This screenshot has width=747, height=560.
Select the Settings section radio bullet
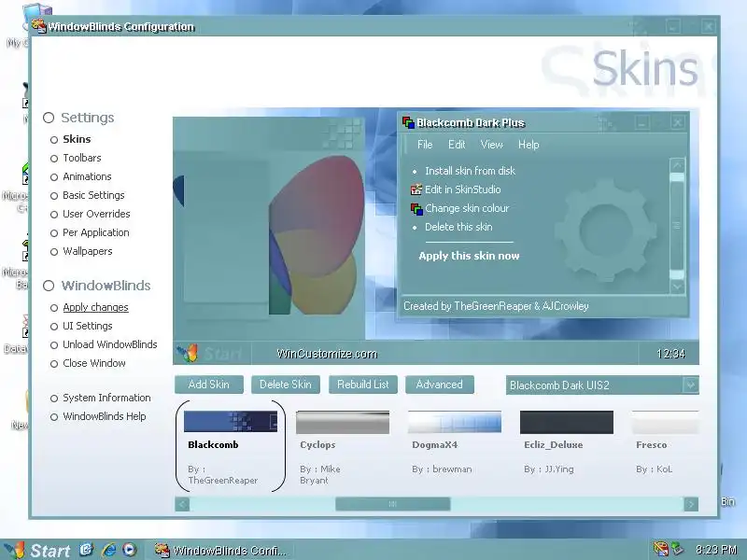49,118
